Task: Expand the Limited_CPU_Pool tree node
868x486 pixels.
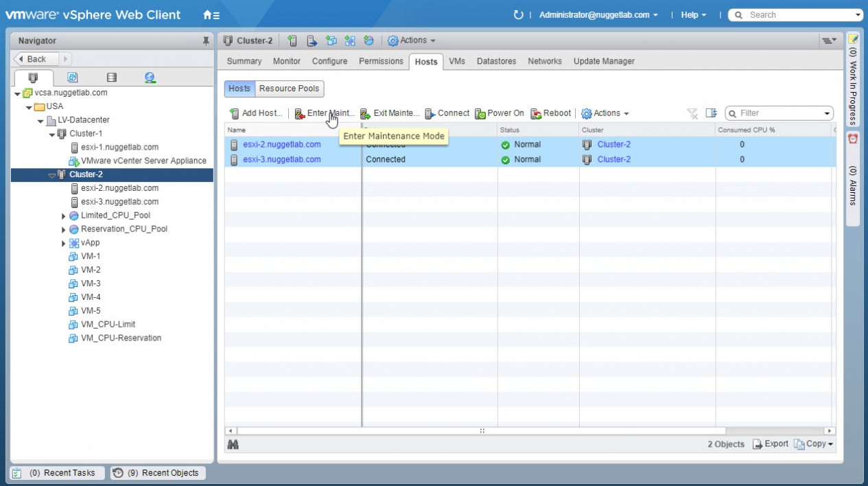Action: point(64,216)
